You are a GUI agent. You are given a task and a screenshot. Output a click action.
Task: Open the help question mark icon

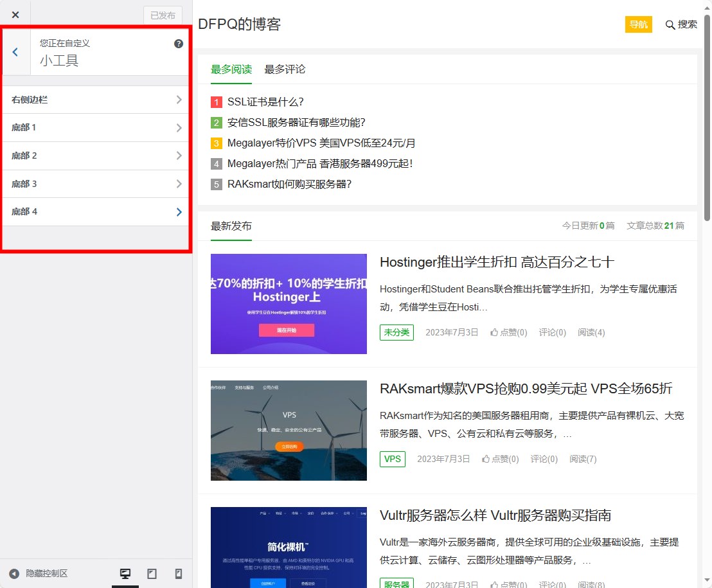[179, 44]
